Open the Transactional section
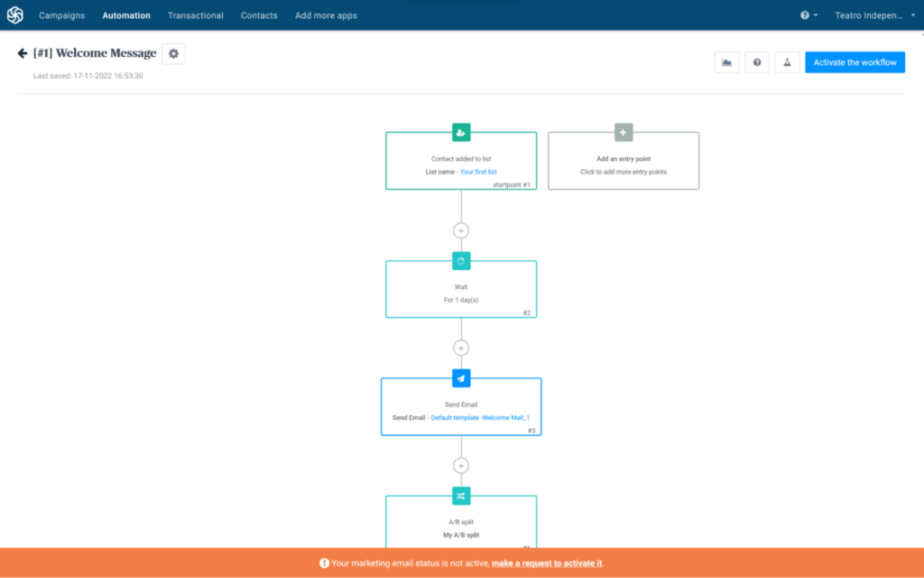The image size is (924, 578). point(195,15)
